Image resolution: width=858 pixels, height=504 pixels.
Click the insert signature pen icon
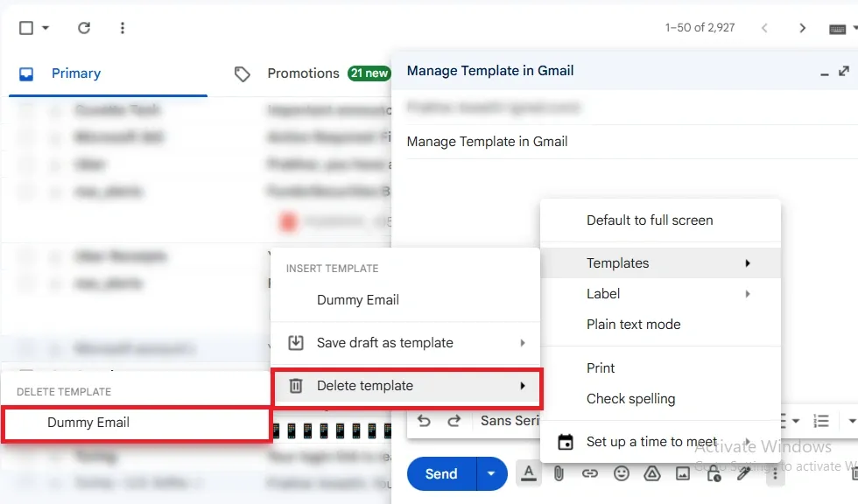click(743, 473)
